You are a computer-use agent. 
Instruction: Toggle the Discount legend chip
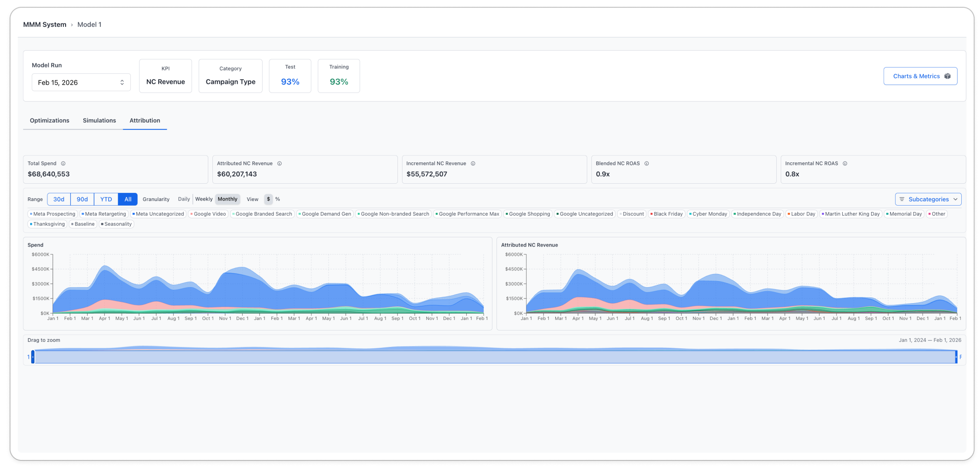[x=632, y=214]
